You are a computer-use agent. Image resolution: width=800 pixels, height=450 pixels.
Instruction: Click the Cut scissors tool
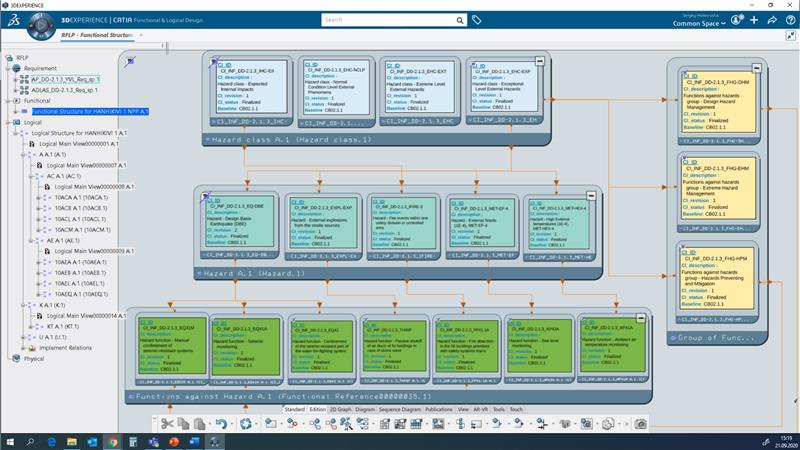point(167,423)
